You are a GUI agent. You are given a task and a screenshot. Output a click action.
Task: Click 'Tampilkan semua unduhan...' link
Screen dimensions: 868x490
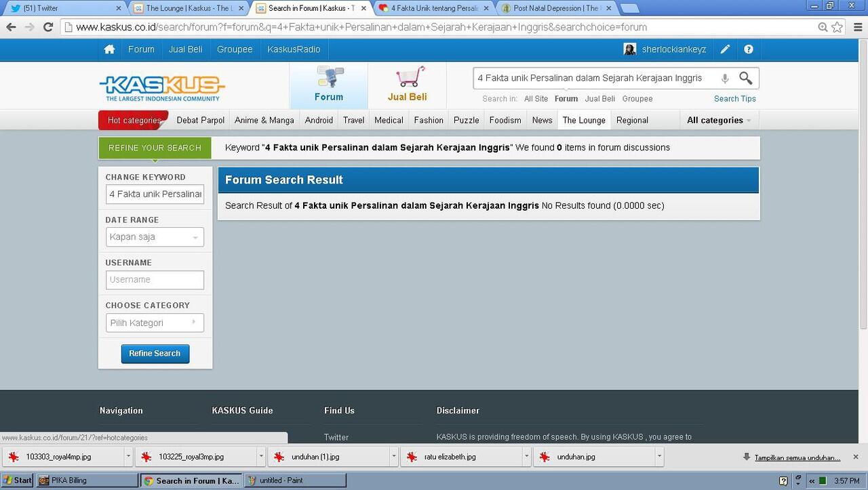coord(797,457)
